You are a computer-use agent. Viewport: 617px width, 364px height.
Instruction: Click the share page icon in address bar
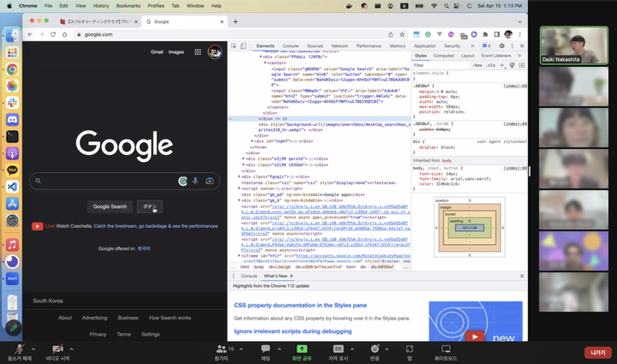(391, 34)
